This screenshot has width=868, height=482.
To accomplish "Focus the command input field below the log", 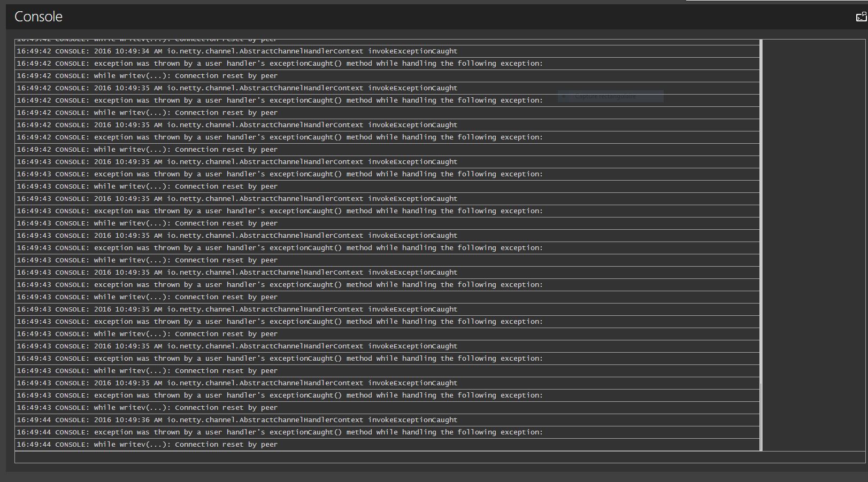I will click(440, 457).
